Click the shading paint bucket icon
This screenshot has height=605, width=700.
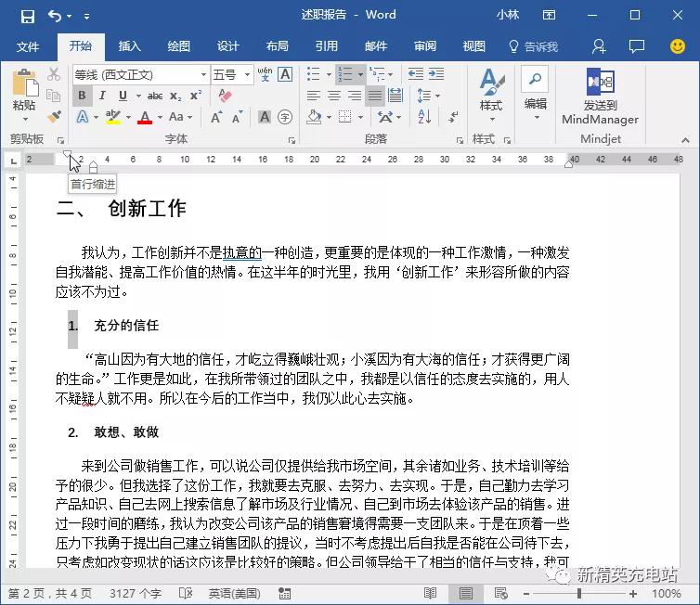tap(315, 117)
